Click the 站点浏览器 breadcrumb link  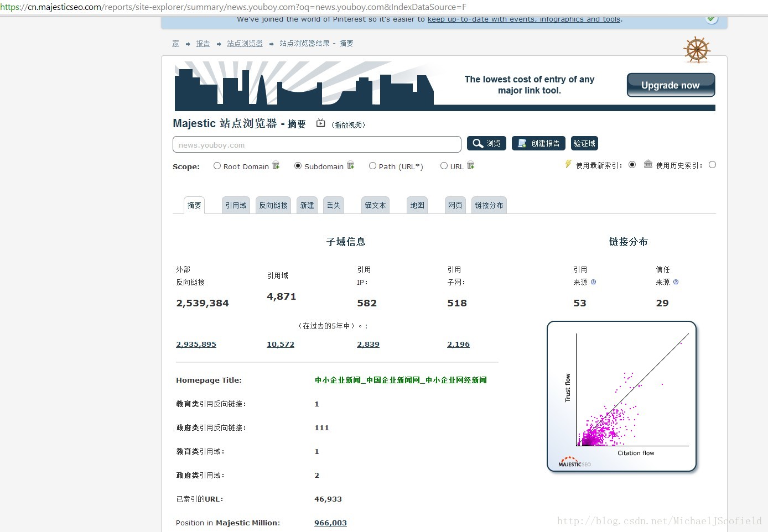click(x=245, y=43)
